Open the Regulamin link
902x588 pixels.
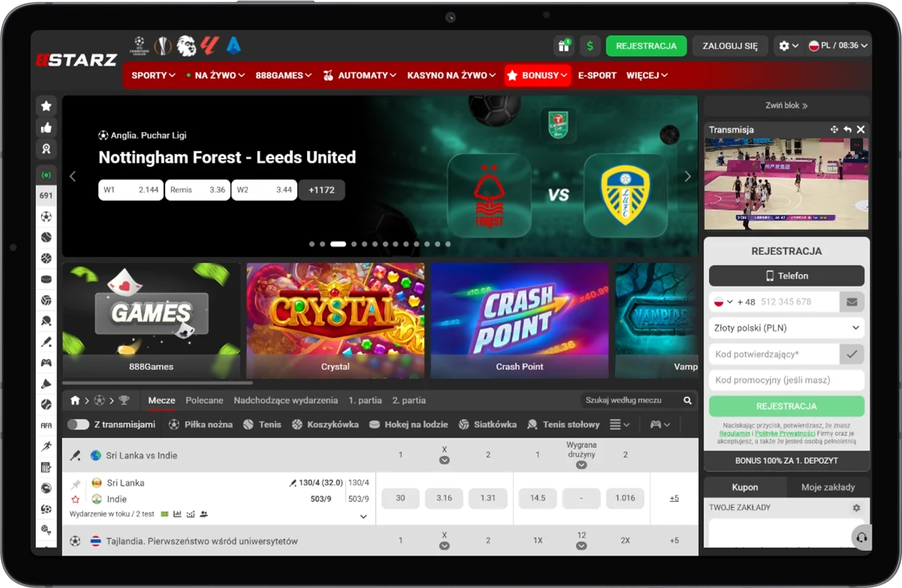[x=735, y=434]
